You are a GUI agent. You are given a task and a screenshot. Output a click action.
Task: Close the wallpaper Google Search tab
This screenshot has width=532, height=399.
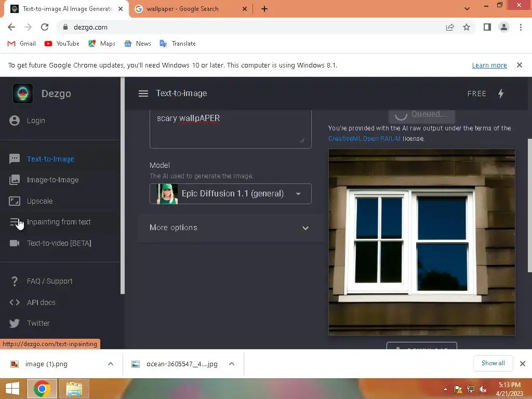click(245, 9)
